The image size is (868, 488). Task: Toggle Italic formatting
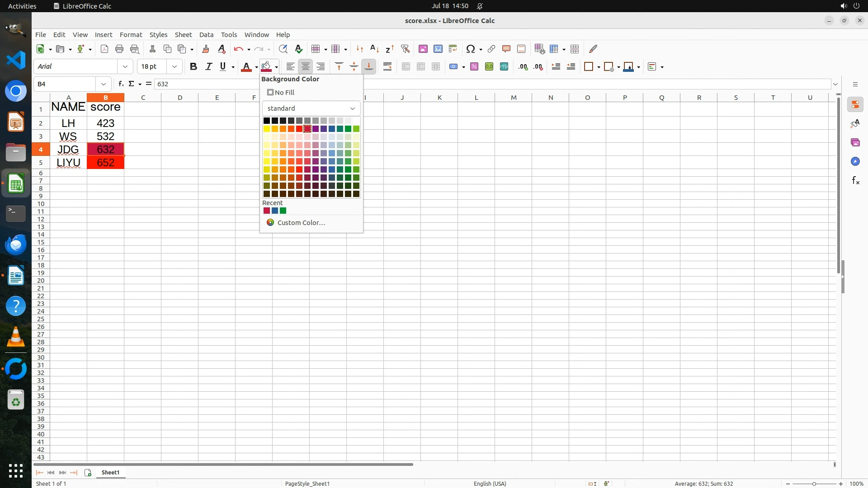pyautogui.click(x=208, y=66)
